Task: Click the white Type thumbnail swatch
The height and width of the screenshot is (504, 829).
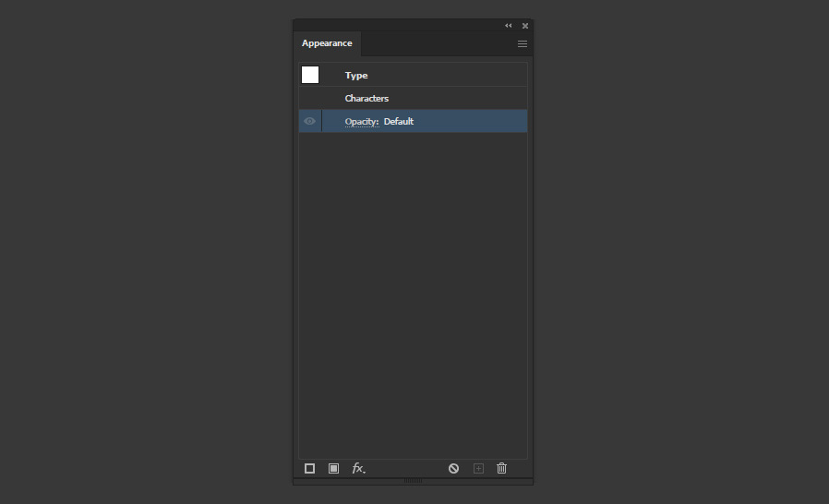Action: click(310, 75)
